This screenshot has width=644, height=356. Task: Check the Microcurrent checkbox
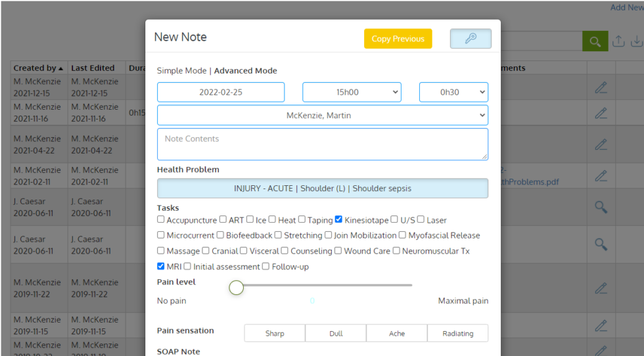click(160, 235)
